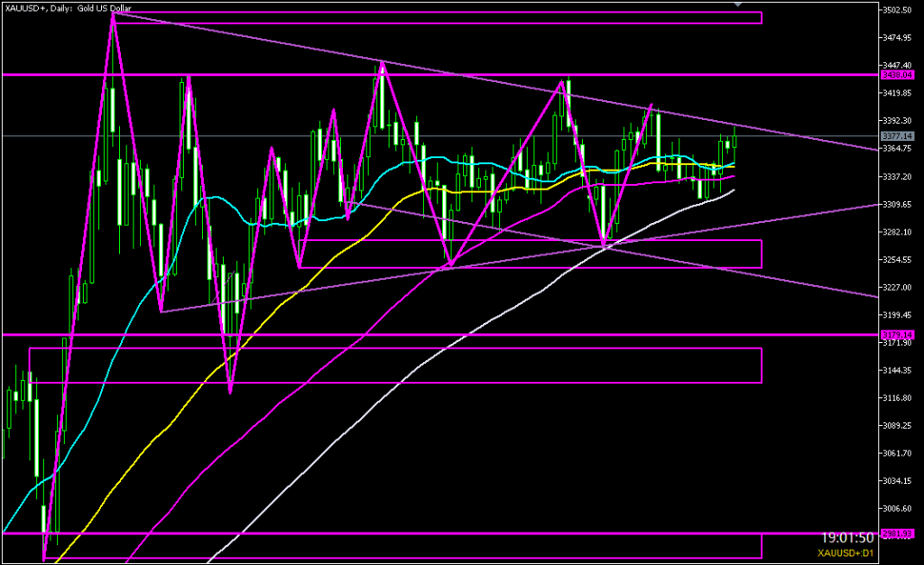Click the 3309.65 price axis label
924x565 pixels.
pos(898,205)
